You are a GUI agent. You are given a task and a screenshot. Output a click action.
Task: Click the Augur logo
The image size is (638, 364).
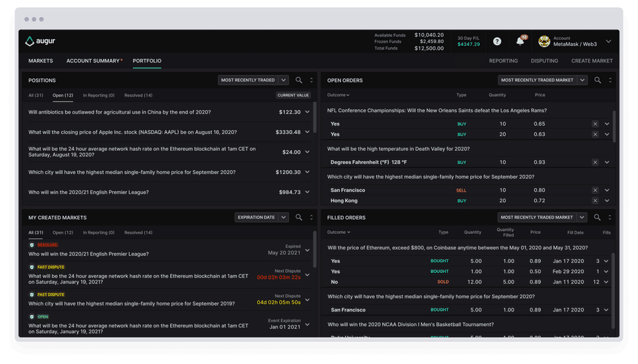(40, 41)
